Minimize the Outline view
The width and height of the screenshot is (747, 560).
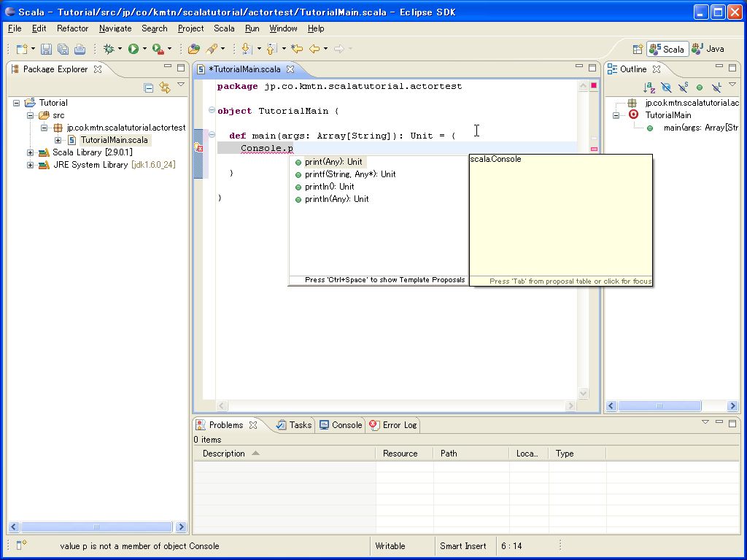[x=719, y=66]
